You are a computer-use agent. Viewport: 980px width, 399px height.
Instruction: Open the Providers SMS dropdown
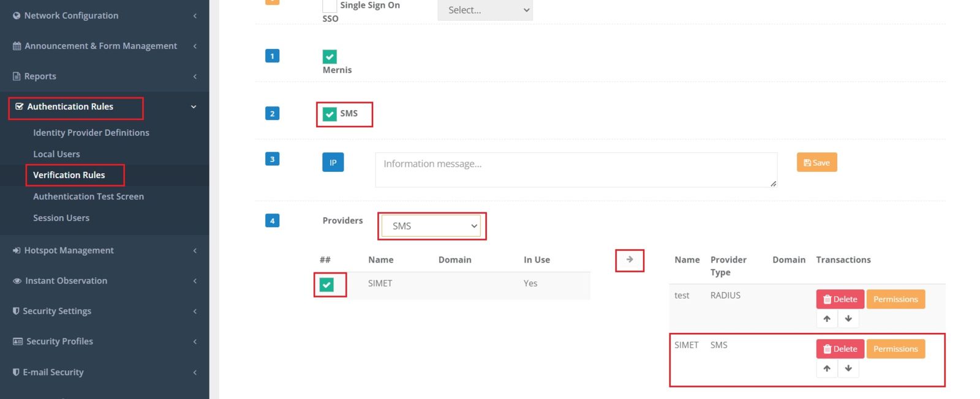coord(432,226)
